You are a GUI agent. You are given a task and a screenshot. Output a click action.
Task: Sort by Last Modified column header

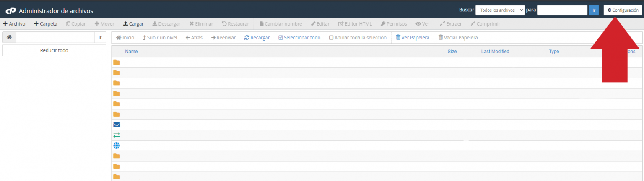coord(495,52)
